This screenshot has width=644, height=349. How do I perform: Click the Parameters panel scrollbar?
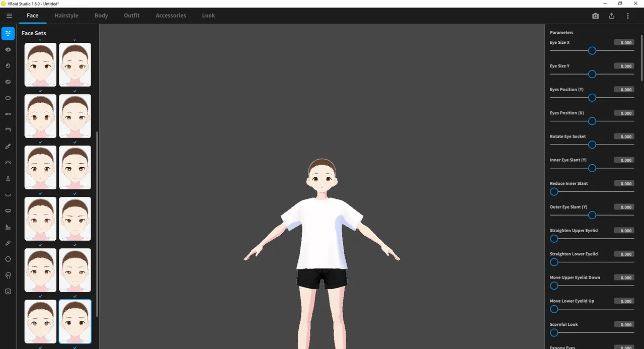point(642,57)
